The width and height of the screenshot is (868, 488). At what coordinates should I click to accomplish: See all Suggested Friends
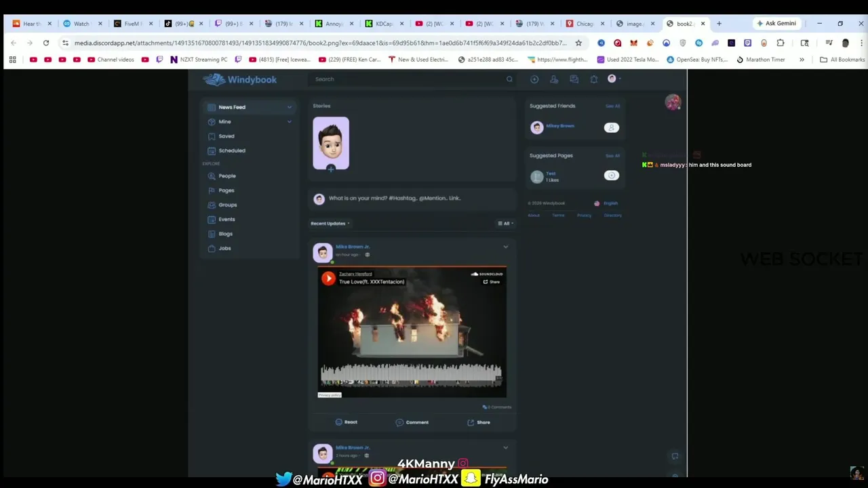612,106
